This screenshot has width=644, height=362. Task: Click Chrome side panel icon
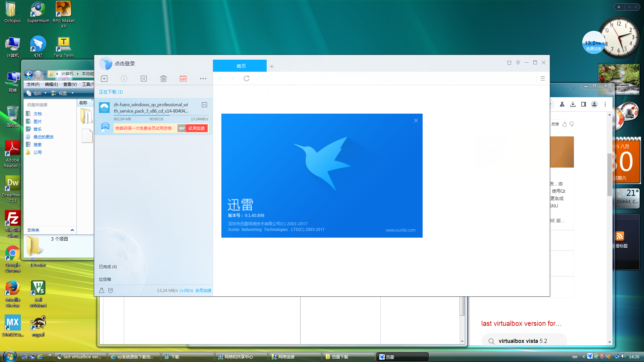pyautogui.click(x=584, y=104)
